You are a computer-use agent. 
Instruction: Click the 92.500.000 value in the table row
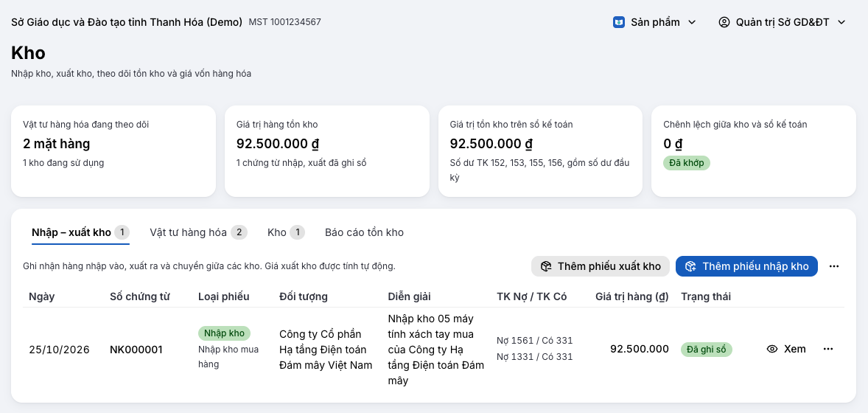pos(640,349)
